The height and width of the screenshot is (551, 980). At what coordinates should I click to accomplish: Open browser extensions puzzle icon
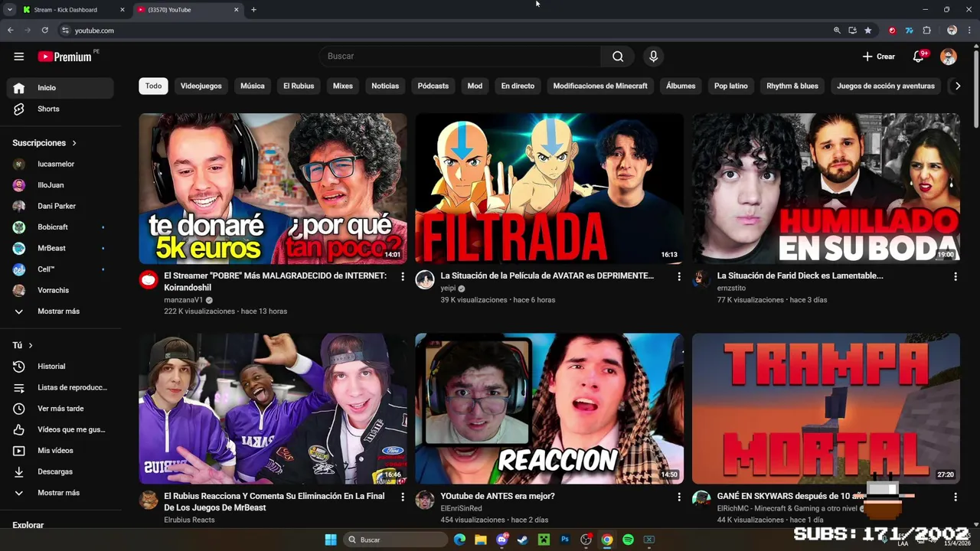click(926, 31)
